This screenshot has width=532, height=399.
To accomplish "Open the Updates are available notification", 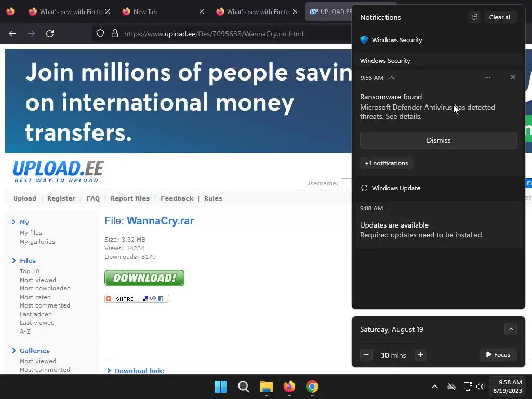I will coord(438,224).
